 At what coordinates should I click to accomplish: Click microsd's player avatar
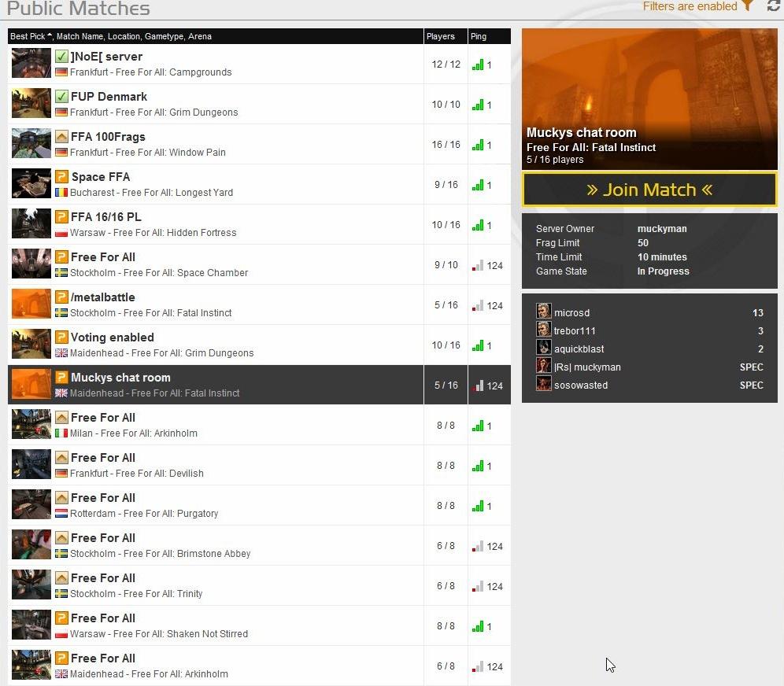point(543,311)
